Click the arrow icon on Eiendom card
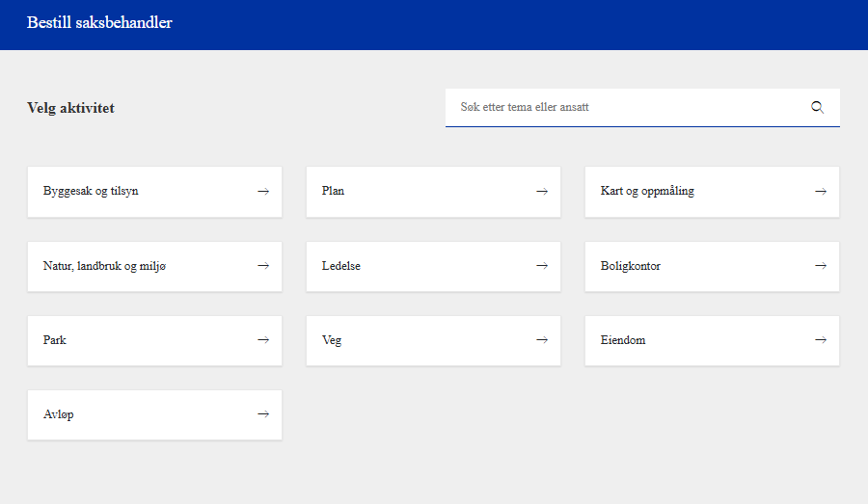Image resolution: width=868 pixels, height=504 pixels. pos(821,340)
